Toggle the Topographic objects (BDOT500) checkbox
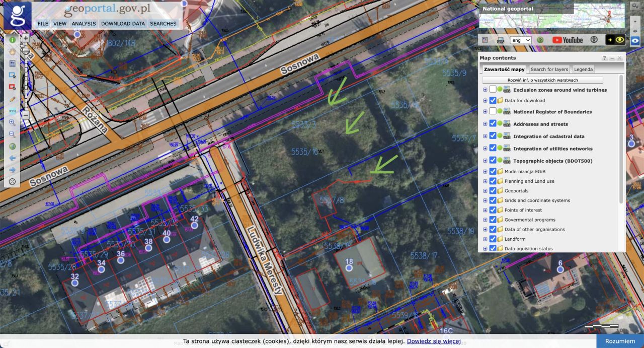 (493, 161)
